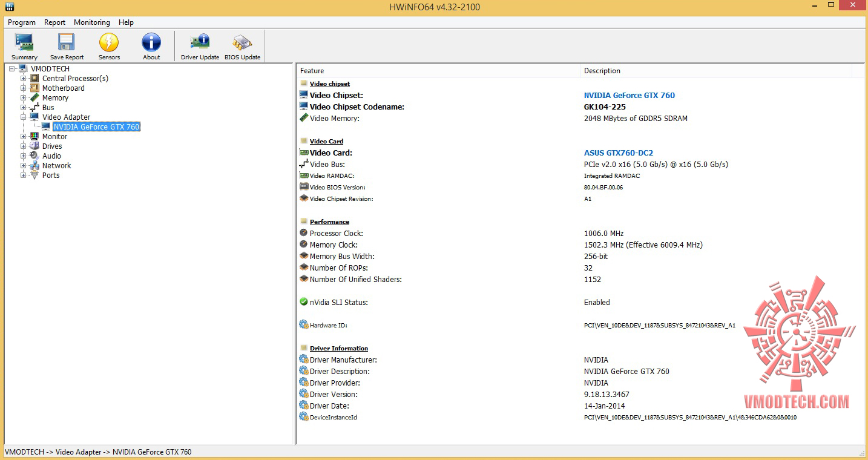Click the Motherboard icon in tree
868x460 pixels.
(35, 88)
